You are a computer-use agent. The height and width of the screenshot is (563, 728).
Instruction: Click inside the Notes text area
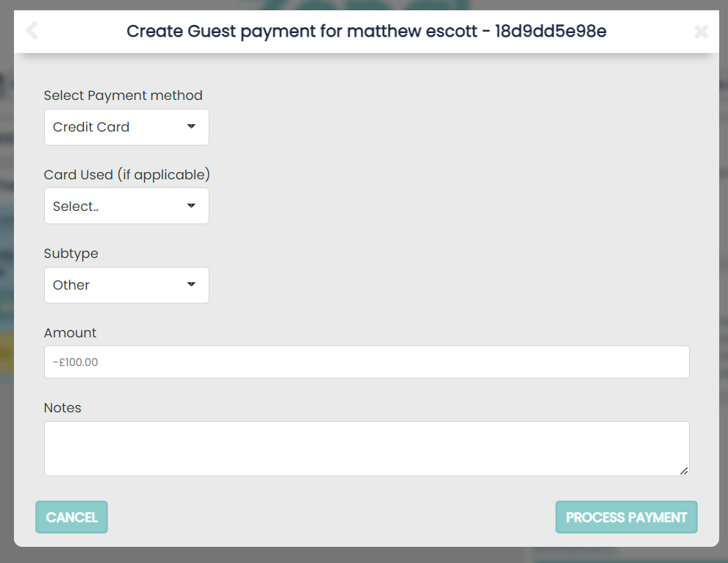367,449
